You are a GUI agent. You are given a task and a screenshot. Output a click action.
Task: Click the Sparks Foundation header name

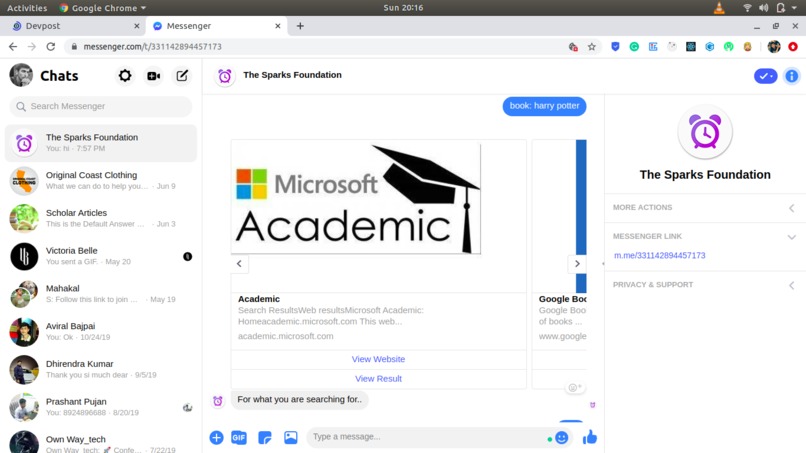(x=292, y=75)
